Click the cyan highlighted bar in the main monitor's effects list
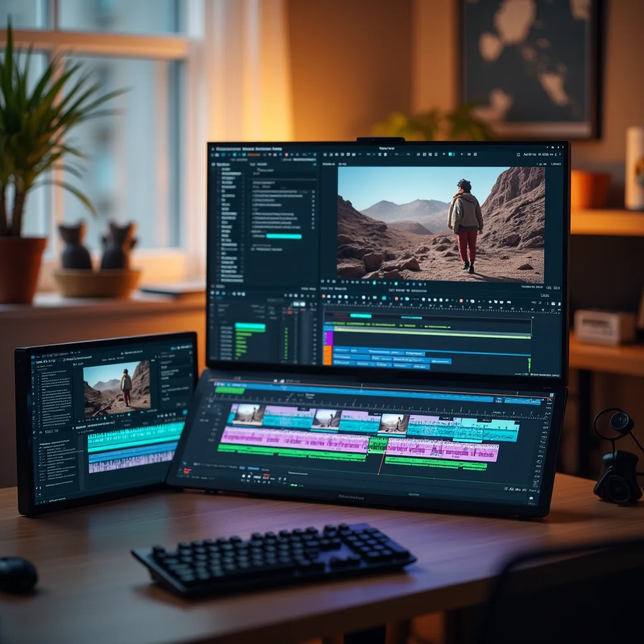This screenshot has height=644, width=644. coord(284,236)
